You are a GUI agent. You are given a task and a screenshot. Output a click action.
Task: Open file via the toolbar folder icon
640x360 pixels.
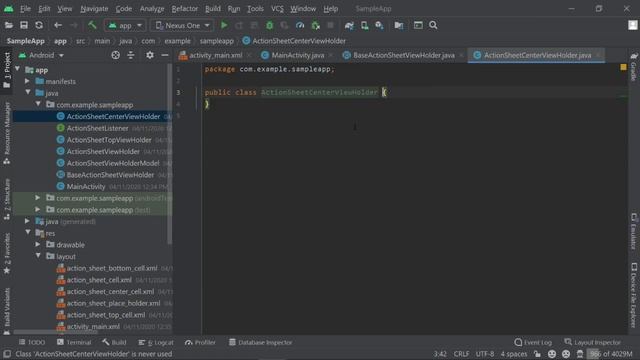tap(9, 25)
